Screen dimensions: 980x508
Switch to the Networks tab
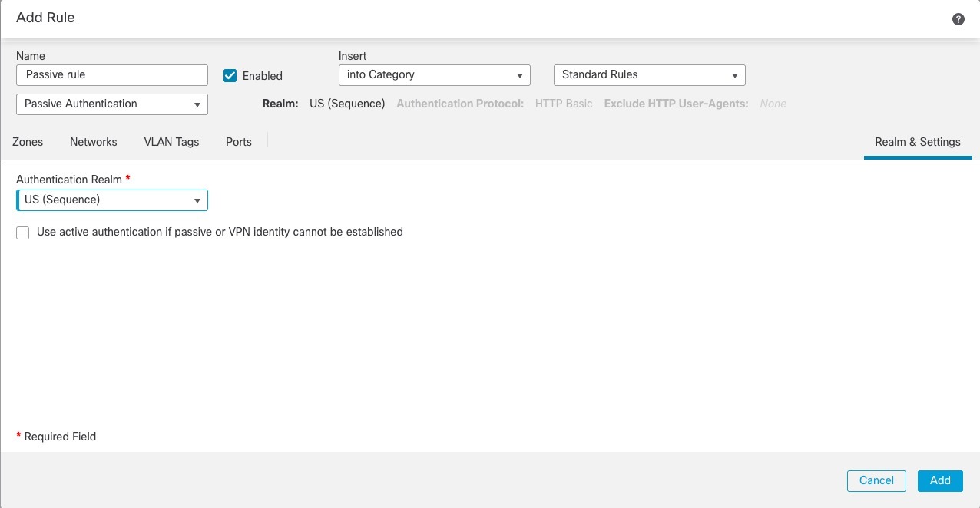pos(93,142)
